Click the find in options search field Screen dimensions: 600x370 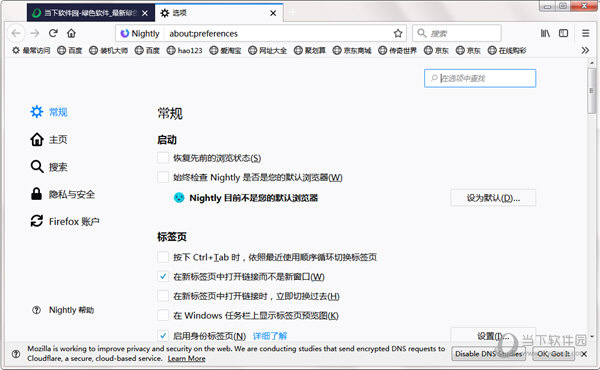pyautogui.click(x=480, y=78)
